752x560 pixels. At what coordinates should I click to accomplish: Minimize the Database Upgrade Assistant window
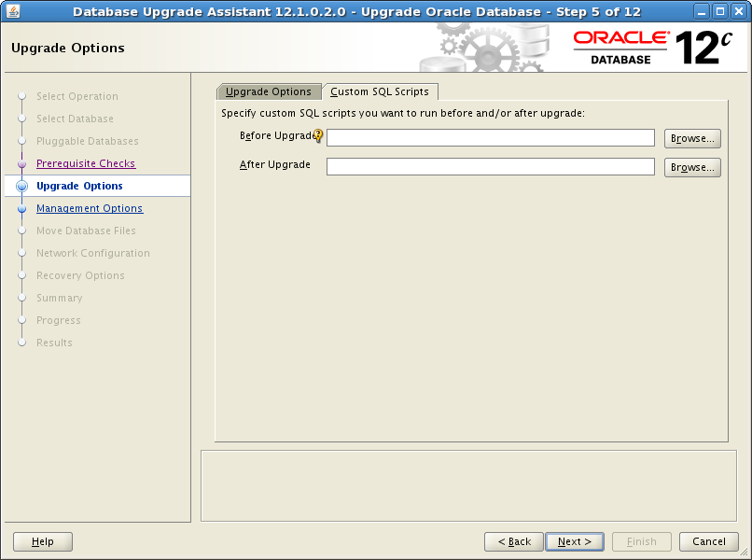(x=702, y=11)
